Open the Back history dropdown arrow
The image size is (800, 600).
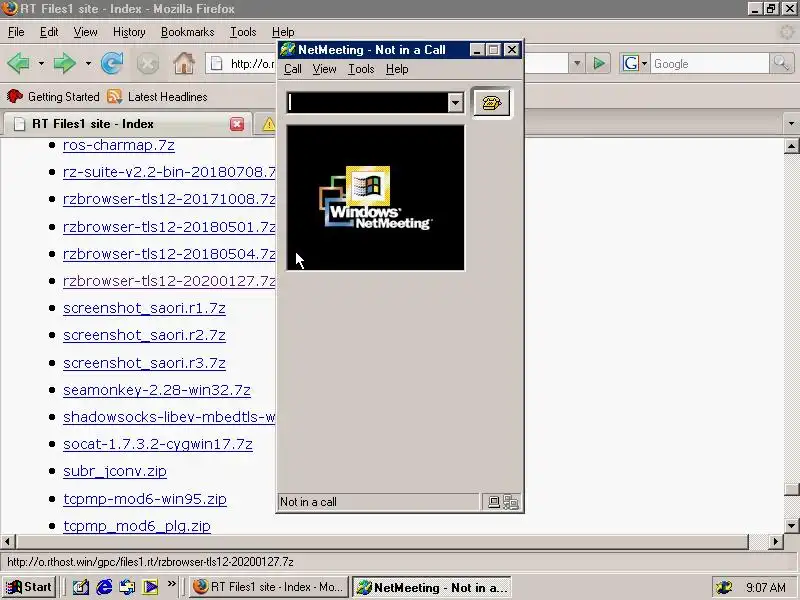point(41,64)
